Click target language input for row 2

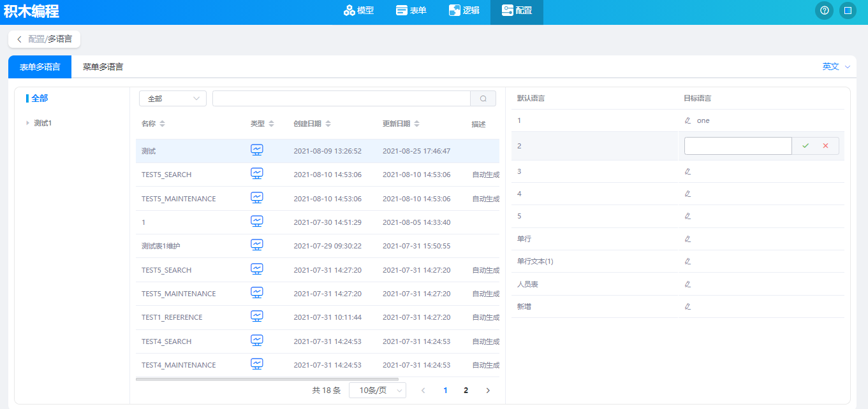pyautogui.click(x=738, y=146)
